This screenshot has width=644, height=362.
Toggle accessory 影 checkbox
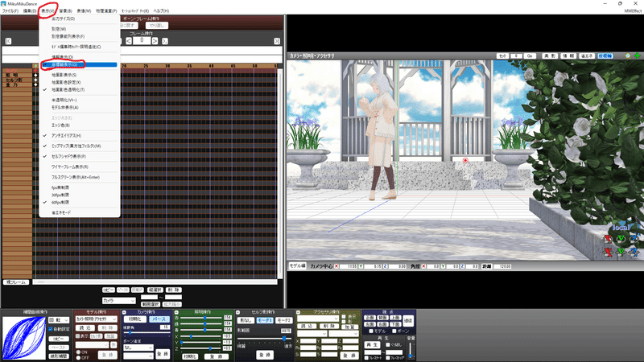click(x=344, y=322)
